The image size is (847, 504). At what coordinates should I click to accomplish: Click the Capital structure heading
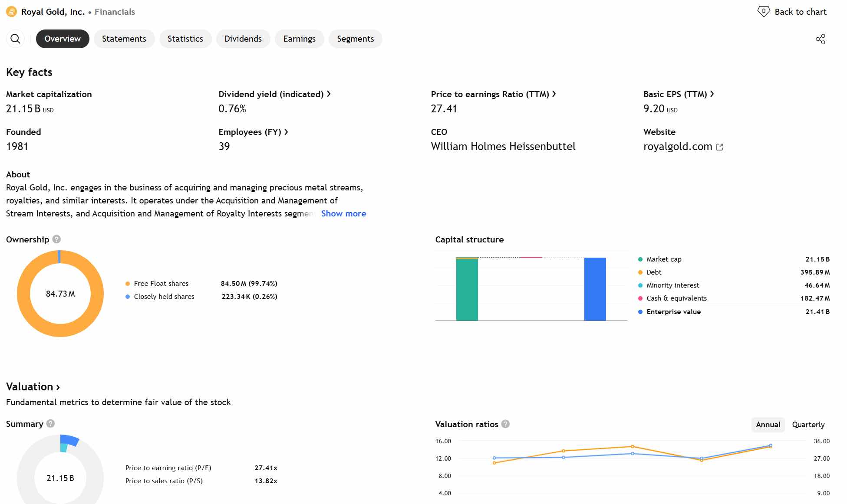469,239
